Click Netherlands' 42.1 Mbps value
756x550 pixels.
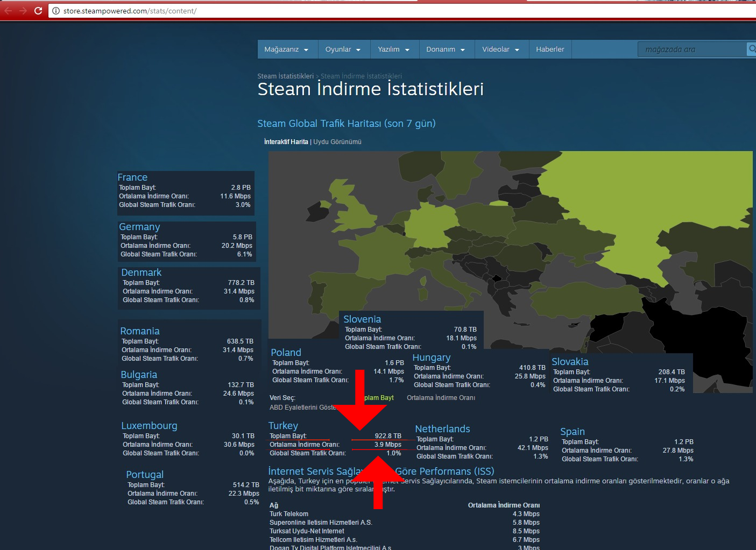(x=533, y=448)
